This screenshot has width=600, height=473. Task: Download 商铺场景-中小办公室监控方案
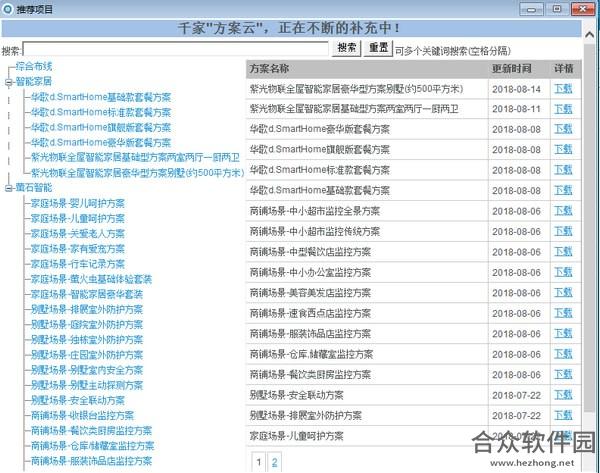pyautogui.click(x=563, y=272)
